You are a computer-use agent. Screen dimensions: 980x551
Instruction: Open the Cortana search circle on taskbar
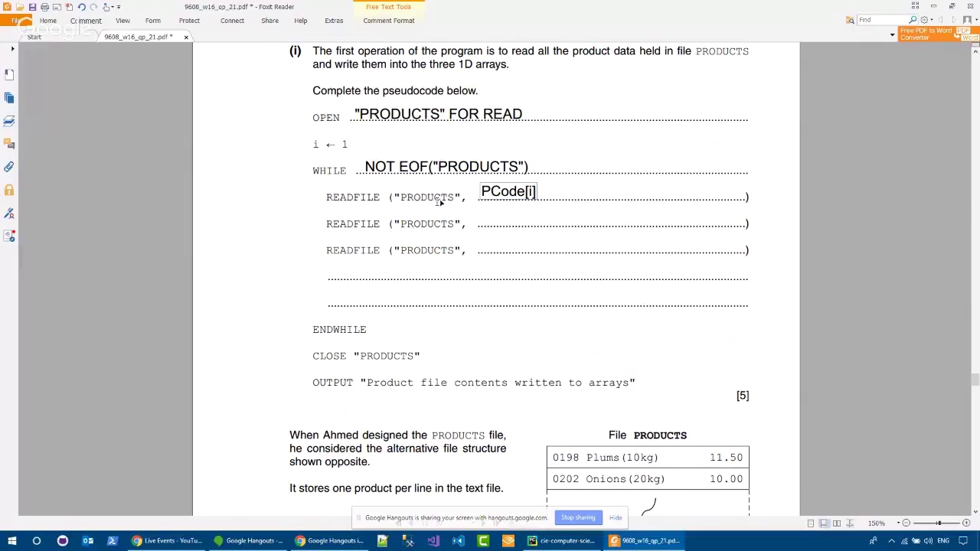coord(37,541)
